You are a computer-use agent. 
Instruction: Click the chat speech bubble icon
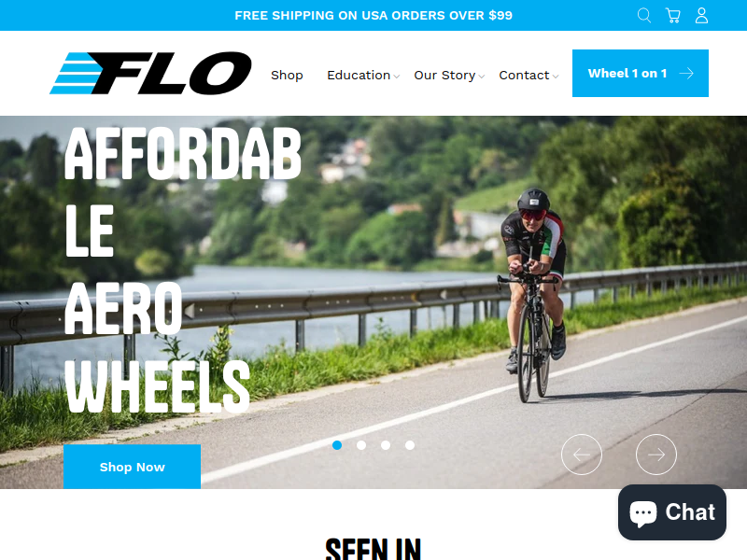(x=642, y=512)
